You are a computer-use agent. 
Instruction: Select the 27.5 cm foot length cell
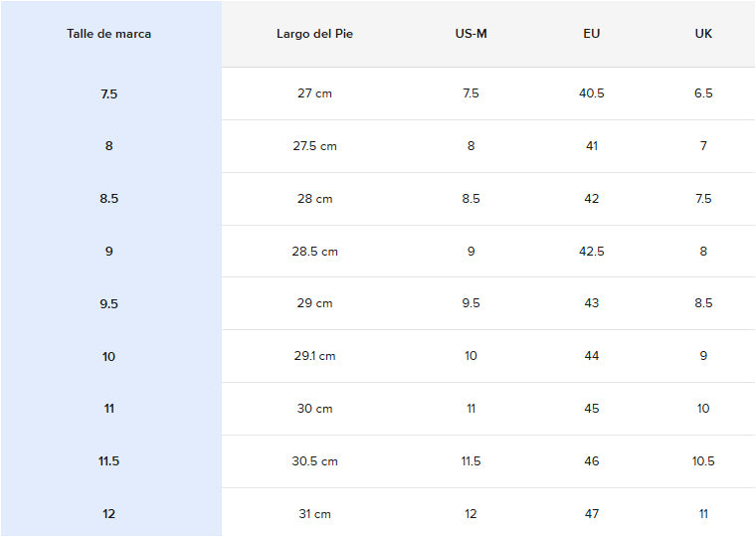314,146
